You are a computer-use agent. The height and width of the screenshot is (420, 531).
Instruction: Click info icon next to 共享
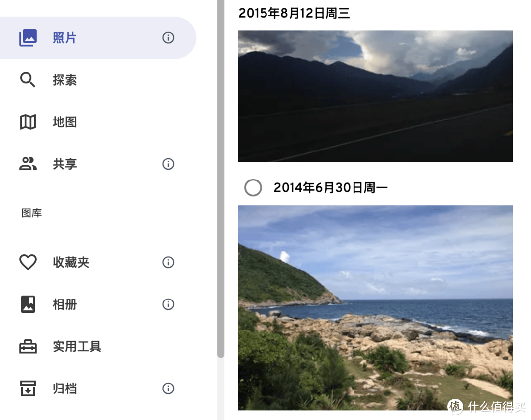[168, 164]
